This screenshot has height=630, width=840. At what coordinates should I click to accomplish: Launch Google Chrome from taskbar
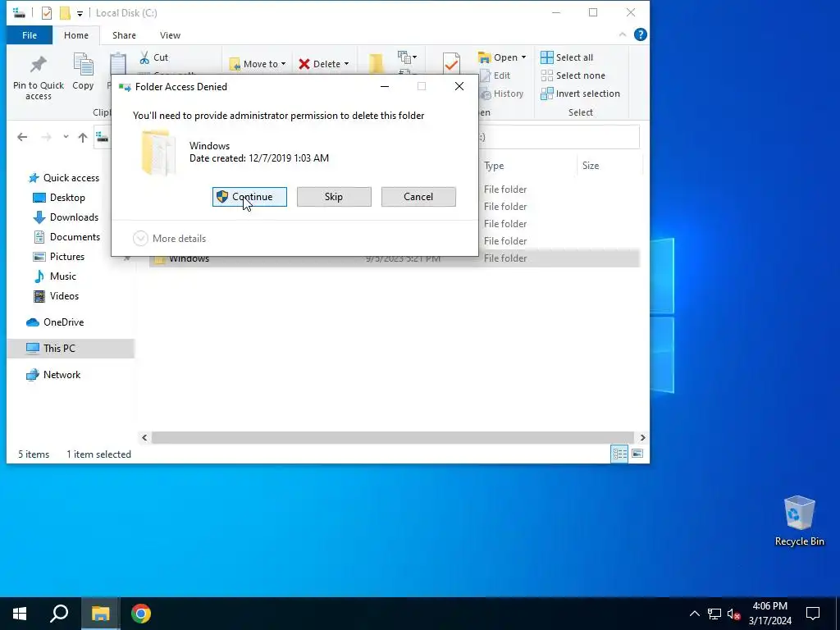tap(141, 614)
